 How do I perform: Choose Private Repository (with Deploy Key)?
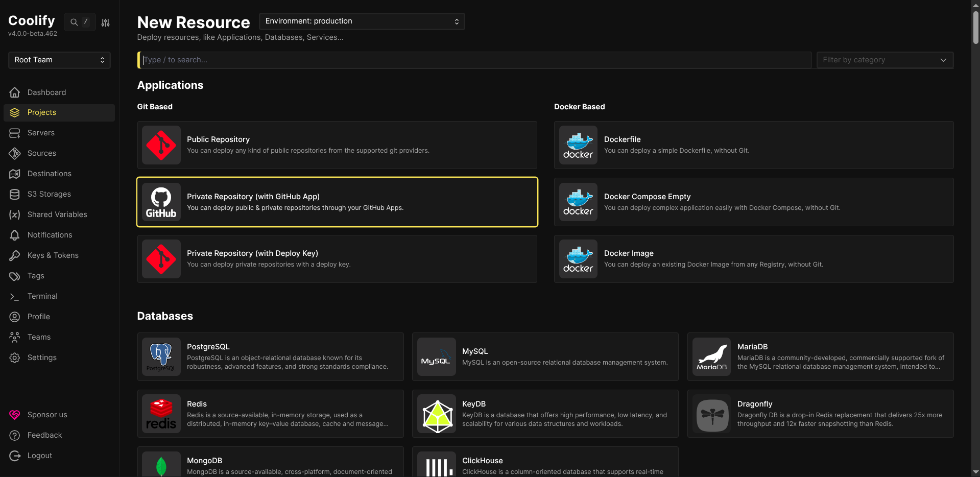[337, 259]
